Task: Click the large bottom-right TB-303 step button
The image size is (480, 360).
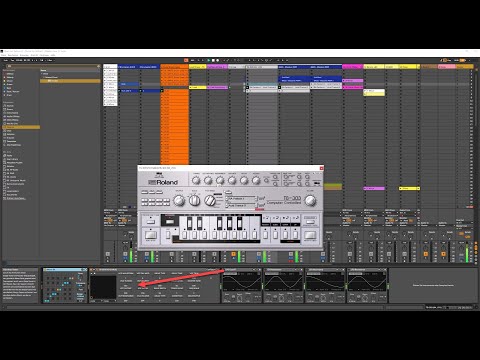Action: tap(310, 235)
